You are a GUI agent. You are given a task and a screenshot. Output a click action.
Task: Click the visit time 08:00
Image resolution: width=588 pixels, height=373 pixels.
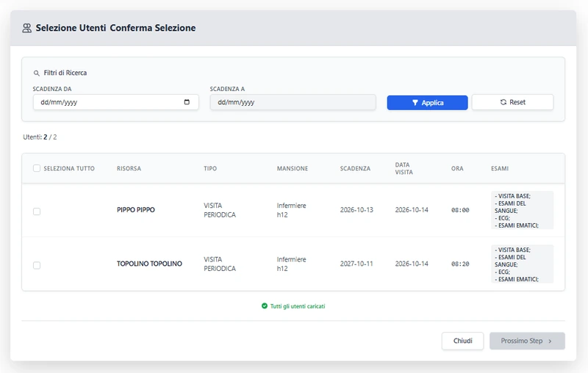click(460, 211)
